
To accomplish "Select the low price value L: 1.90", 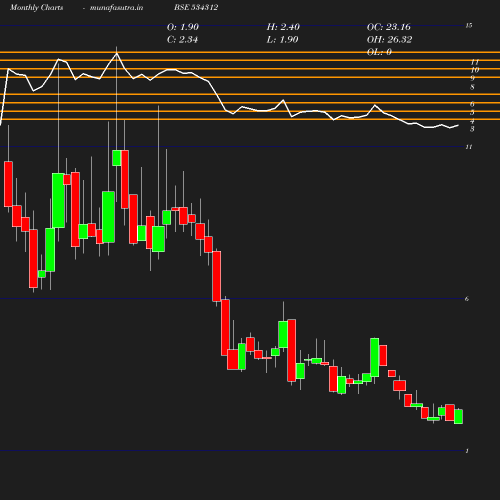I will [282, 39].
